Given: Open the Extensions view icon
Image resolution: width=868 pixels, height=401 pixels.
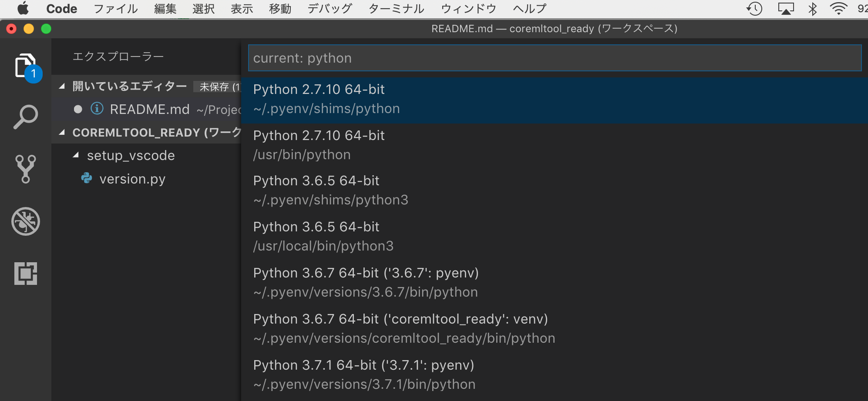Looking at the screenshot, I should pyautogui.click(x=26, y=274).
